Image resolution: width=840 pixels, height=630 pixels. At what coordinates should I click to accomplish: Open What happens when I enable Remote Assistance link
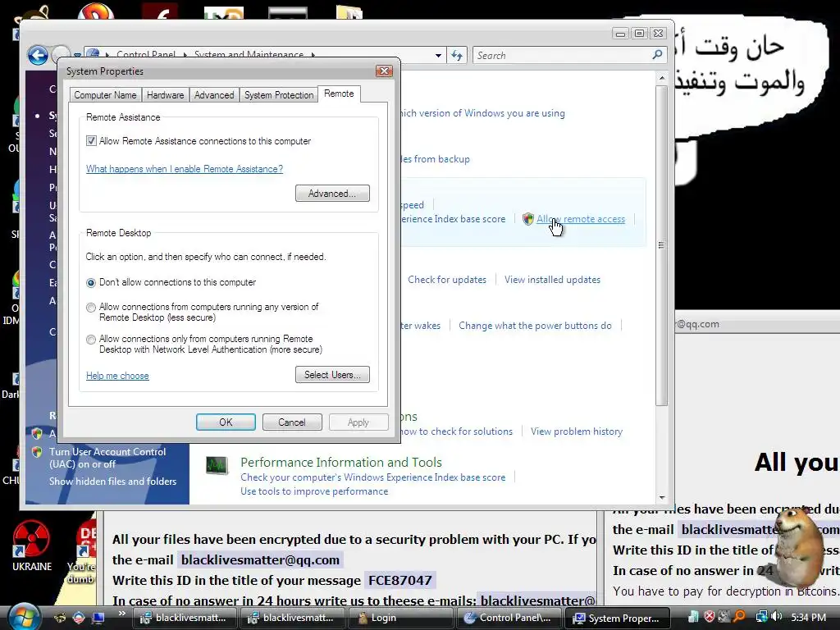[185, 169]
